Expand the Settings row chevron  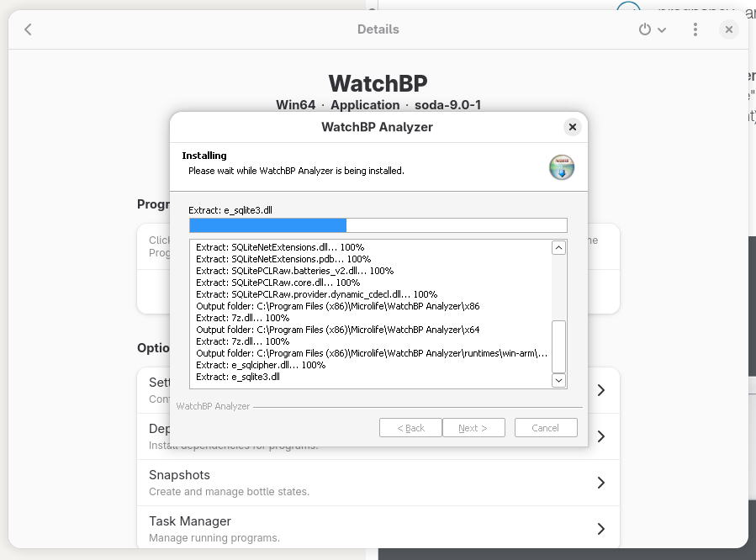click(x=600, y=389)
